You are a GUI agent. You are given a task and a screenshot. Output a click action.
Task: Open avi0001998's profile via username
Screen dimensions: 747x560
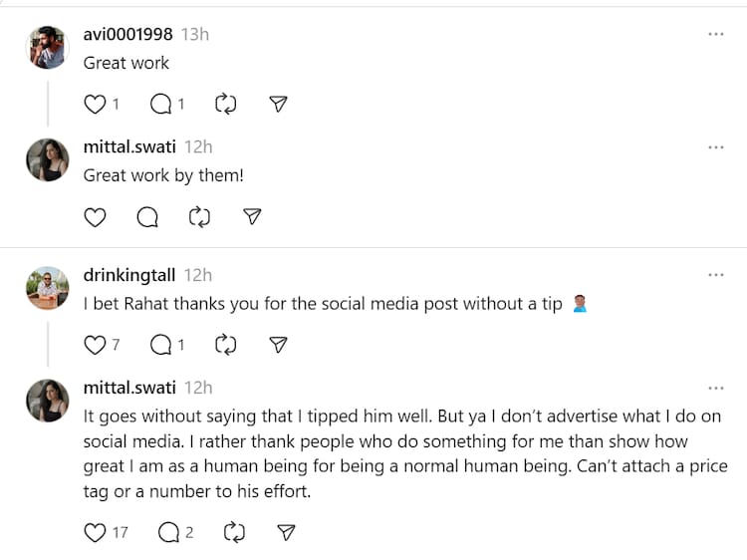[128, 34]
